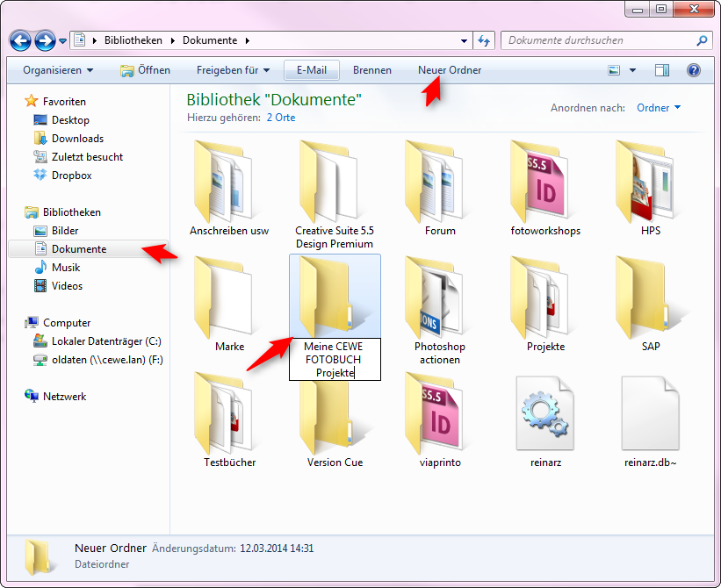
Task: Click Bibliotheken in the address path
Action: click(x=133, y=40)
